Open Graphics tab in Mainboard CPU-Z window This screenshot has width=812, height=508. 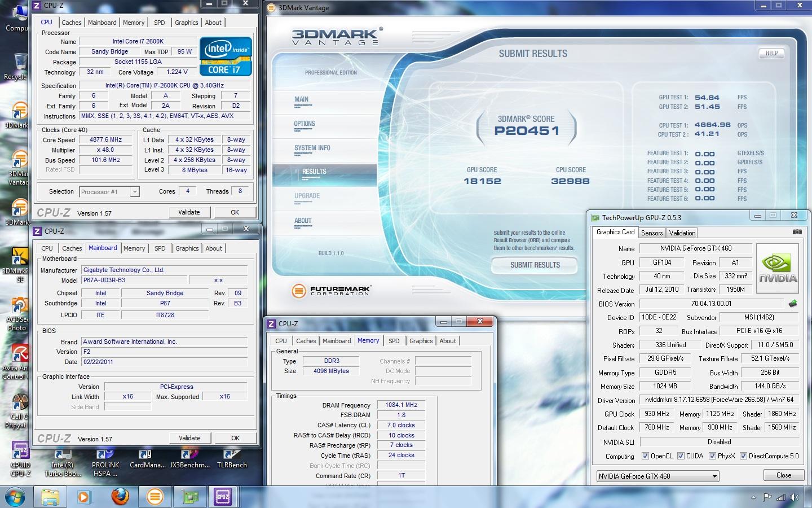pos(187,248)
